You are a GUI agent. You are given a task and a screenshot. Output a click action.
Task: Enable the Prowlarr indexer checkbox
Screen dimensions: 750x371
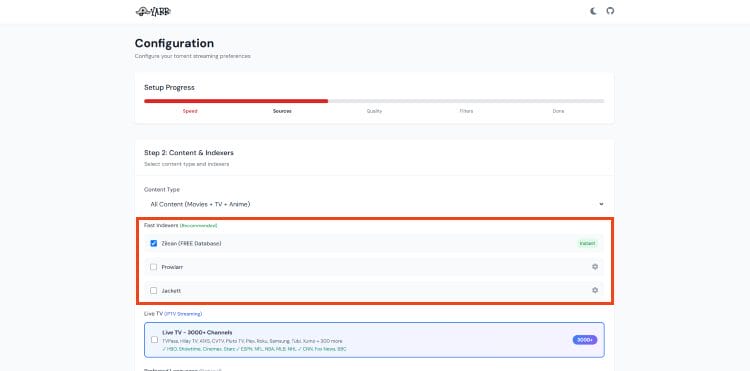[x=154, y=267]
